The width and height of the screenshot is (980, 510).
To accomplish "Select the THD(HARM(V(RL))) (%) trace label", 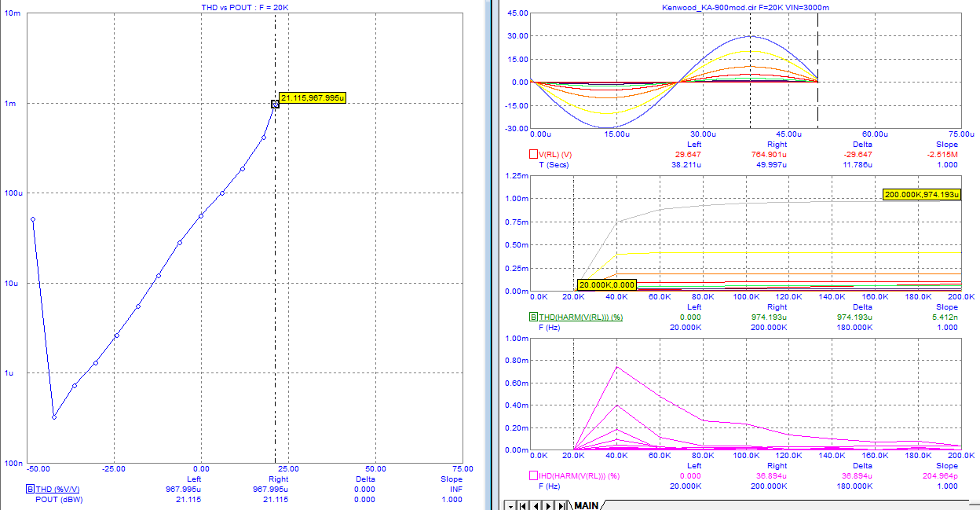I will [x=581, y=317].
